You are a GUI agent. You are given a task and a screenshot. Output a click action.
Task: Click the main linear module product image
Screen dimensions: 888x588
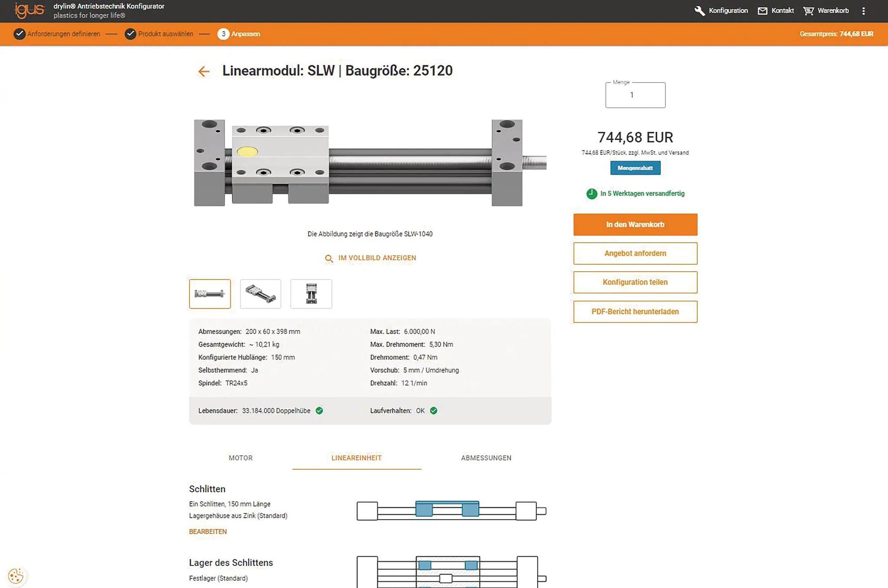click(370, 162)
